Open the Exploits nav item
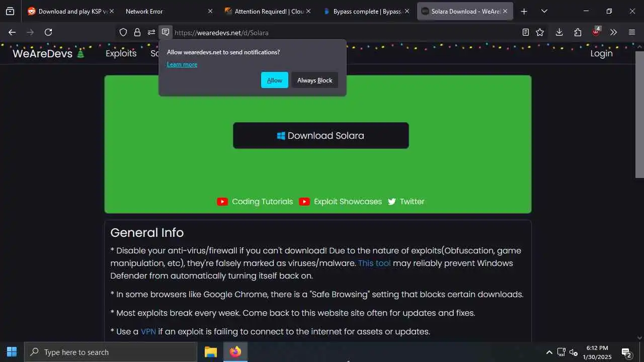 [121, 53]
